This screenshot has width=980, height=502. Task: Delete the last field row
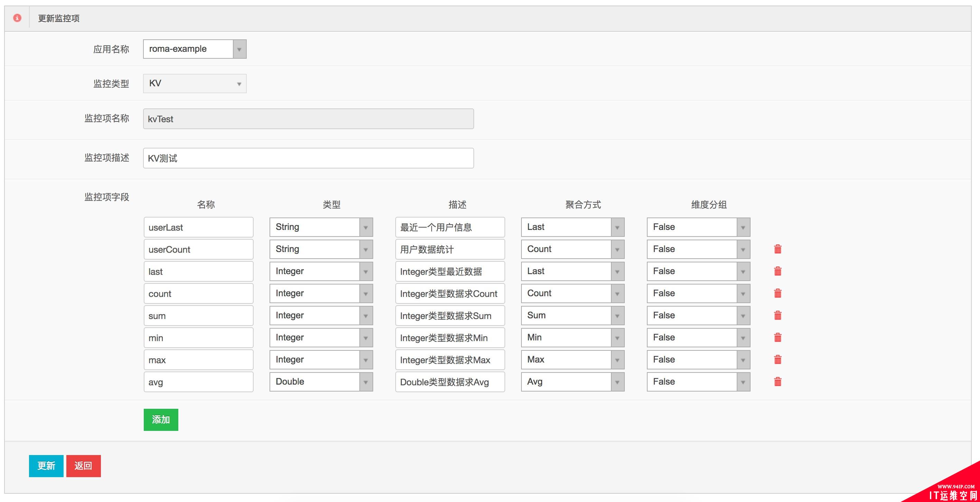(x=778, y=271)
